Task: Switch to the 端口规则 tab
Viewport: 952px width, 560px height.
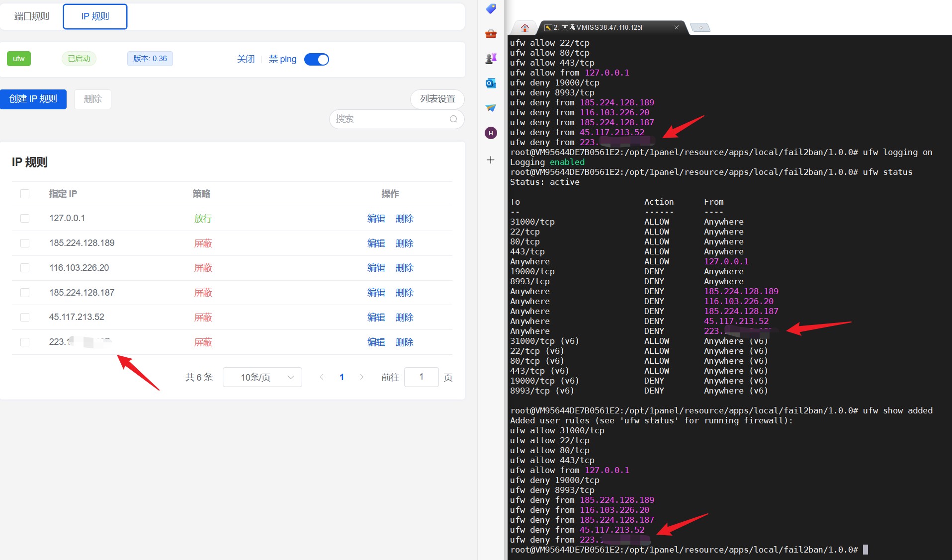Action: (32, 16)
